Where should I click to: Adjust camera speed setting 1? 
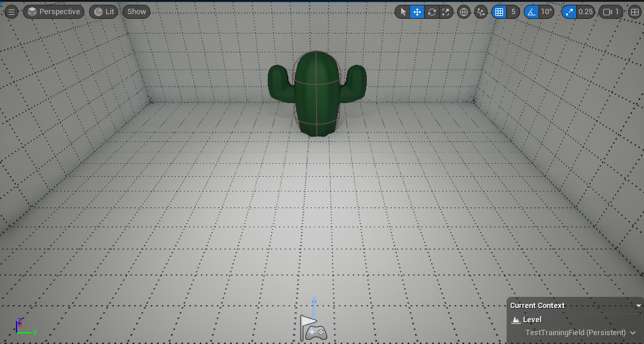point(611,12)
